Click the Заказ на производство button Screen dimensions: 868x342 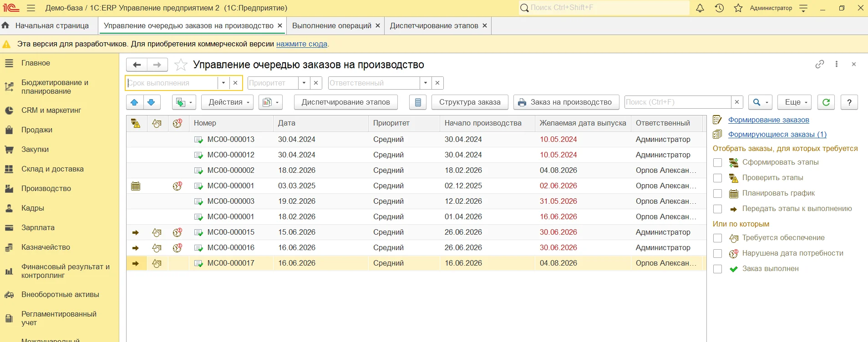[566, 102]
